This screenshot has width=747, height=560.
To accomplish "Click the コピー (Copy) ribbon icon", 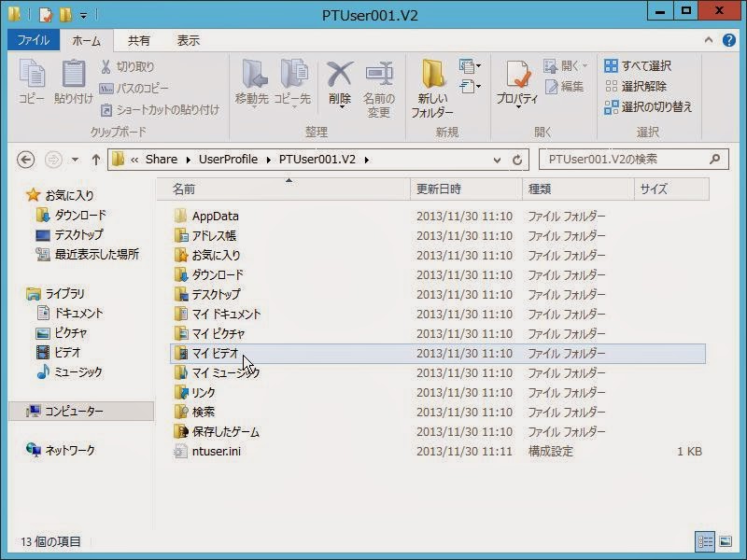I will click(32, 75).
